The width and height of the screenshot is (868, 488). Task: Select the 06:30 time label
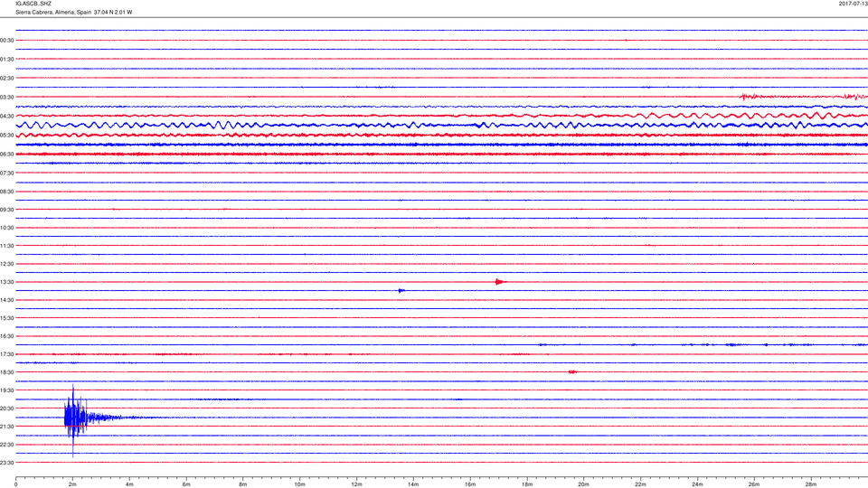[7, 155]
